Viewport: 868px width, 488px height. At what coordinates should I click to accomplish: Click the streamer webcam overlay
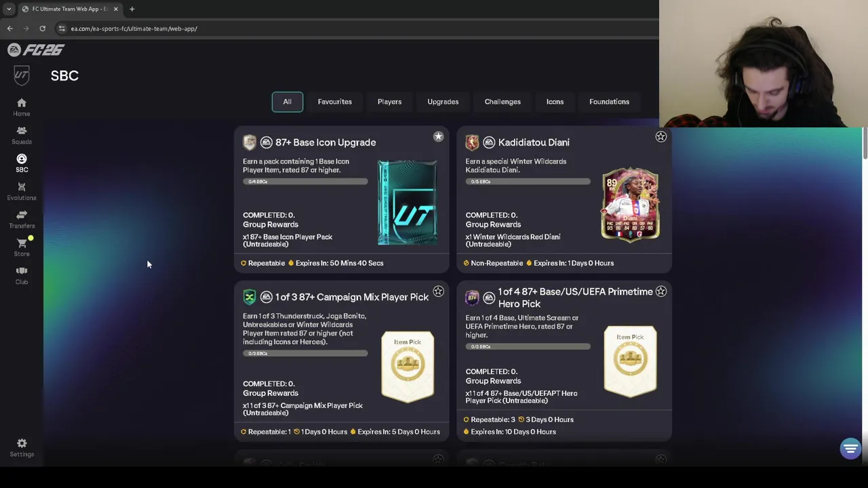tap(764, 64)
